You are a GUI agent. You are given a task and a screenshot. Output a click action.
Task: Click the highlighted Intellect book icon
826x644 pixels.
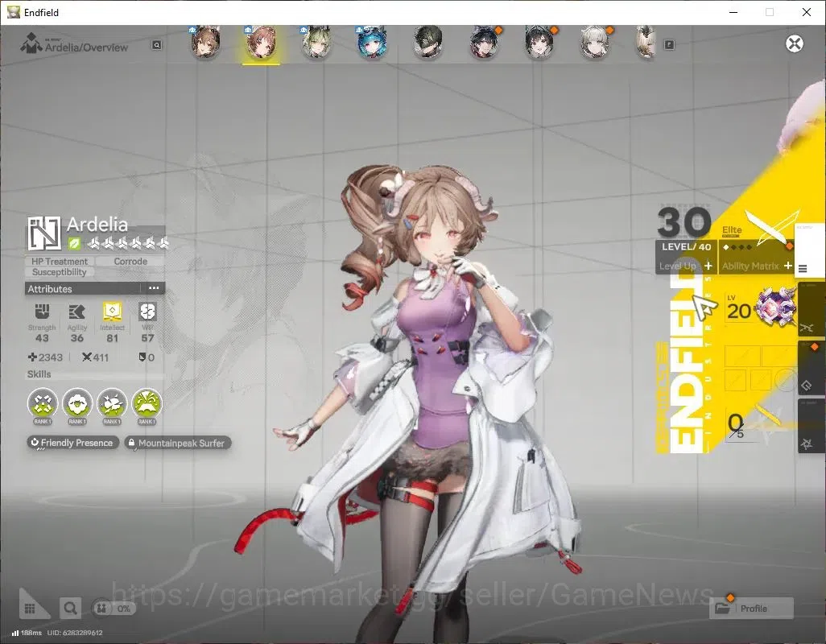click(112, 312)
